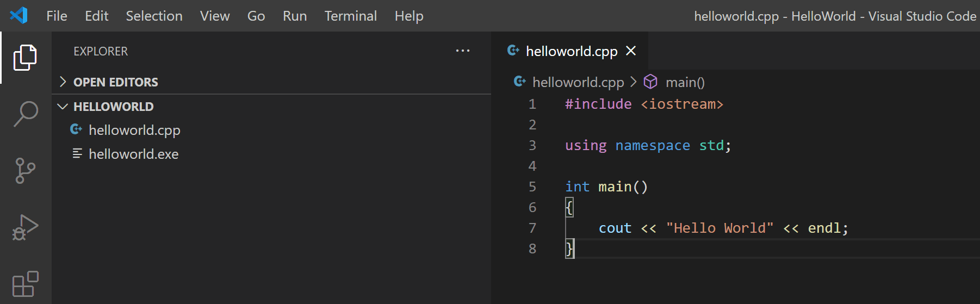Click OPEN EDITORS section header text

[x=116, y=82]
